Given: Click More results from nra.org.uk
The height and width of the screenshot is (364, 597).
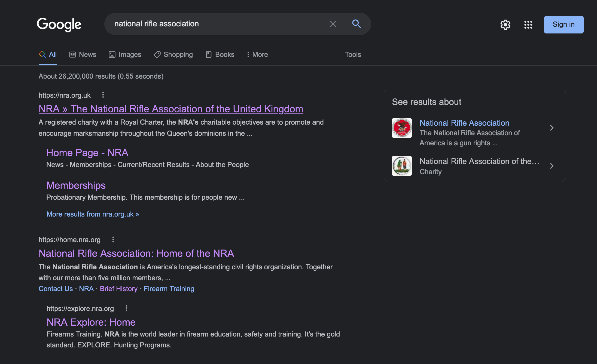Looking at the screenshot, I should click(x=93, y=214).
